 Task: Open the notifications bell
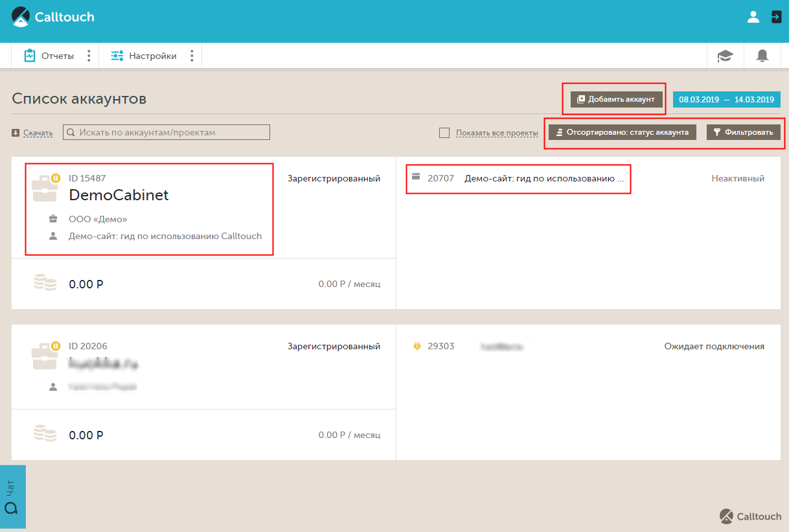(x=762, y=56)
